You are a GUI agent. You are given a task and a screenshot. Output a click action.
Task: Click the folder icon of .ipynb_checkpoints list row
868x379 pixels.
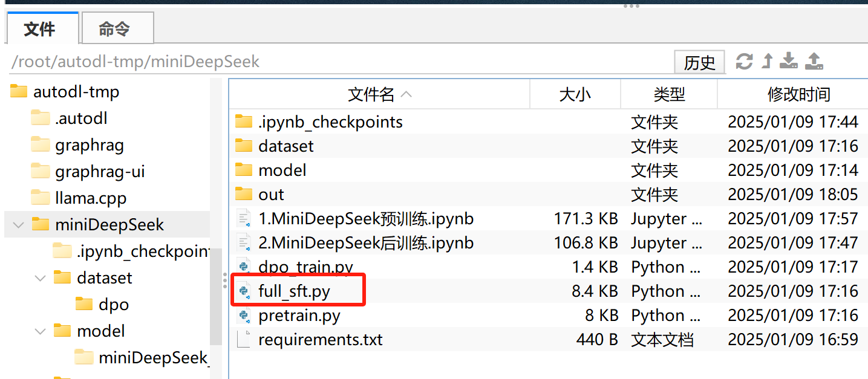[x=243, y=122]
